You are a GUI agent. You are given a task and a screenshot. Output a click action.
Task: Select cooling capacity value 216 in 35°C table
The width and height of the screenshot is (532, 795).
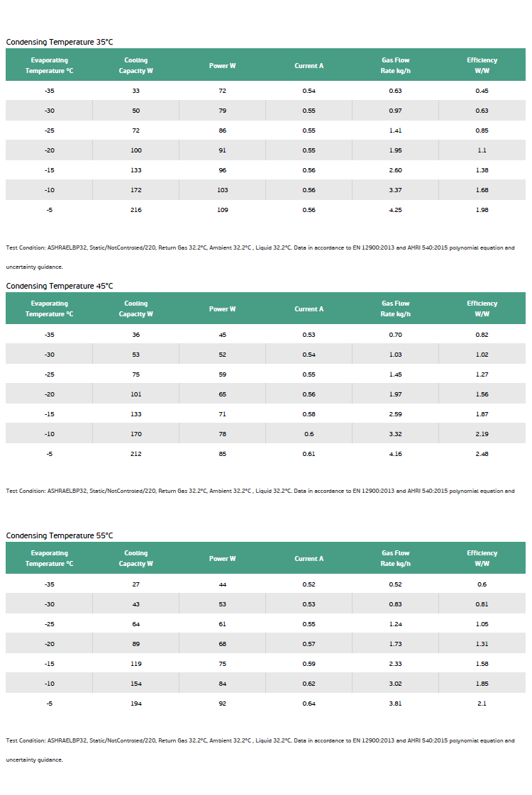(136, 210)
